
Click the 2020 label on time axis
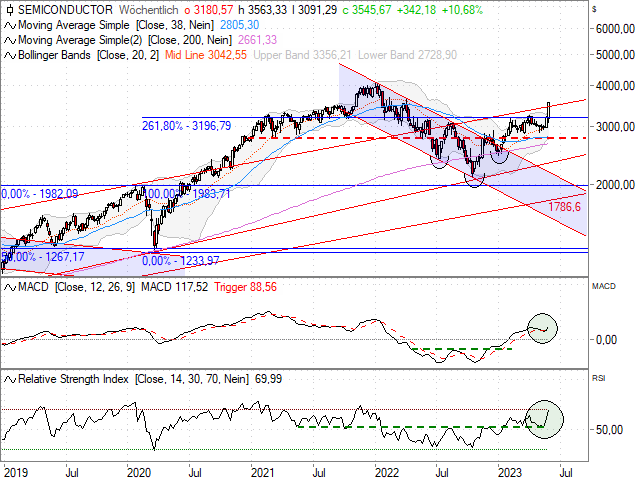point(139,473)
